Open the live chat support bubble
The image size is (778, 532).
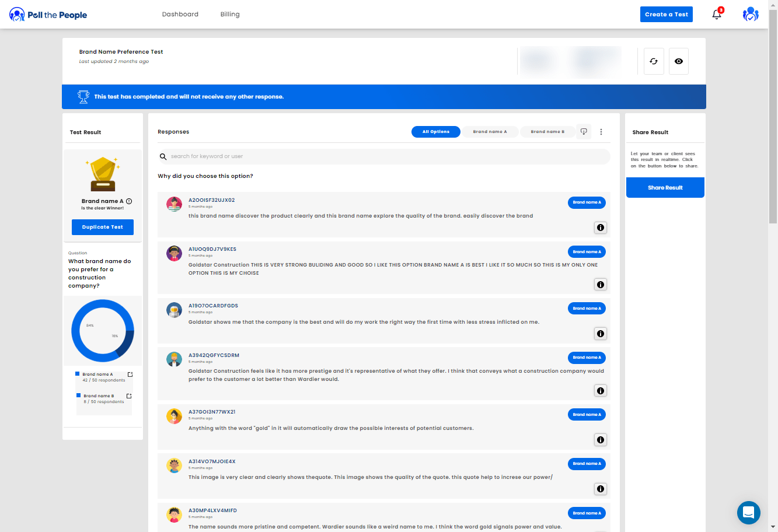tap(748, 513)
